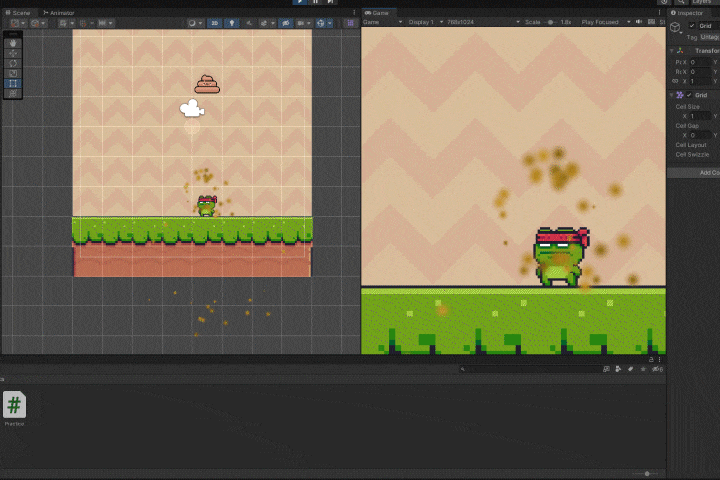Click the search by label tag icon
Screen dimensions: 720x480
pos(631,369)
